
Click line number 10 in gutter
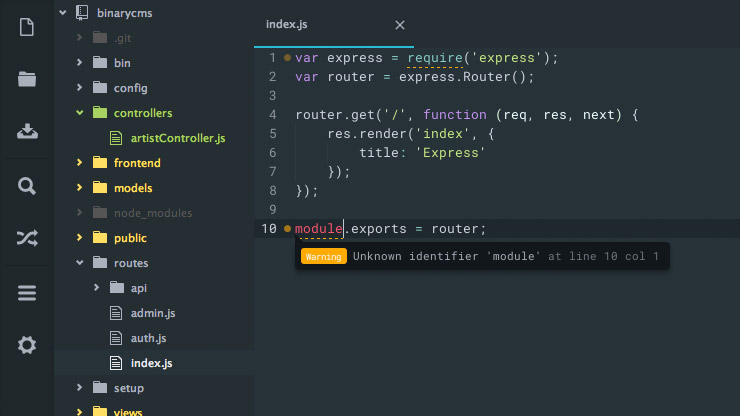pos(269,229)
